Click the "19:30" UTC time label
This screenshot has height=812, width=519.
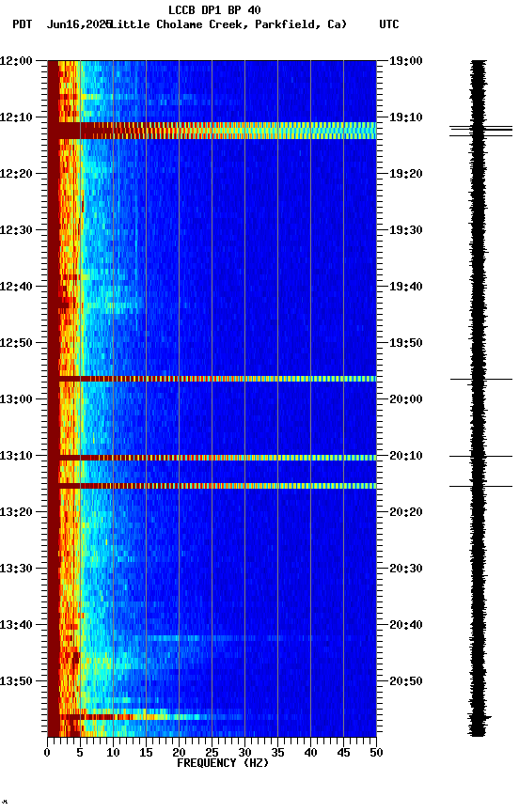coord(406,230)
